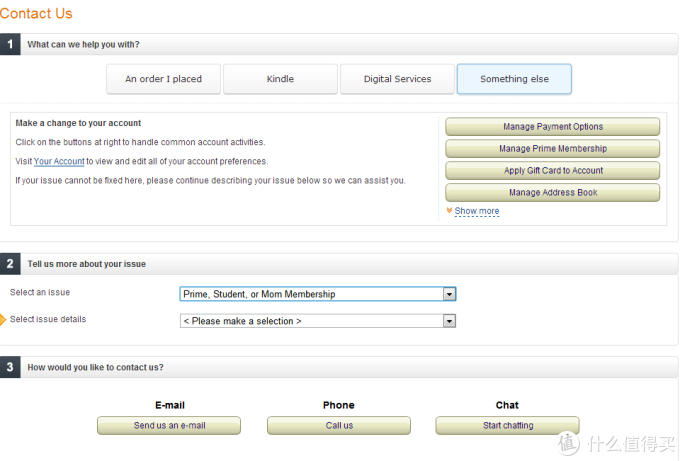Viewport: 680px width, 461px height.
Task: Select the 'Something else' tab
Action: click(x=514, y=79)
